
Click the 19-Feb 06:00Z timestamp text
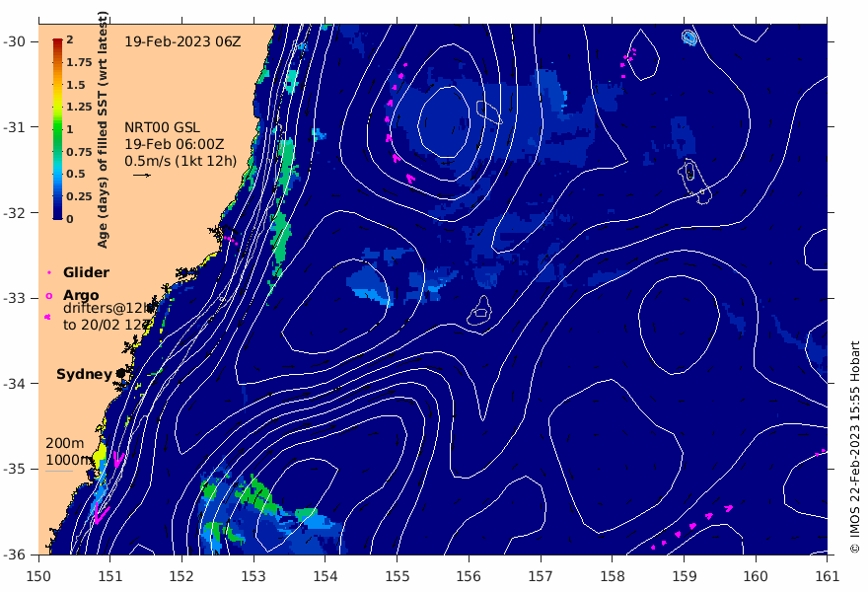[x=175, y=144]
